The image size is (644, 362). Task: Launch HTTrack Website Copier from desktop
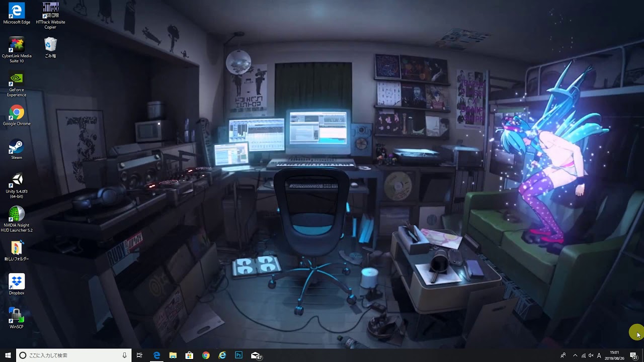[50, 16]
